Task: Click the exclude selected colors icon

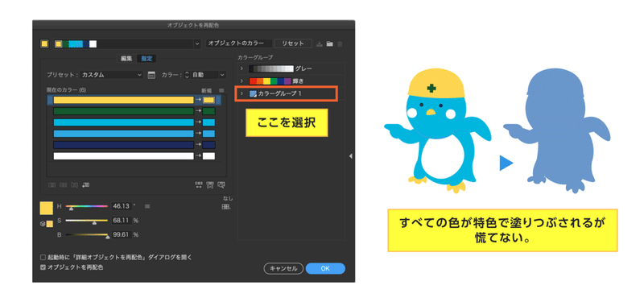Action: 74,185
